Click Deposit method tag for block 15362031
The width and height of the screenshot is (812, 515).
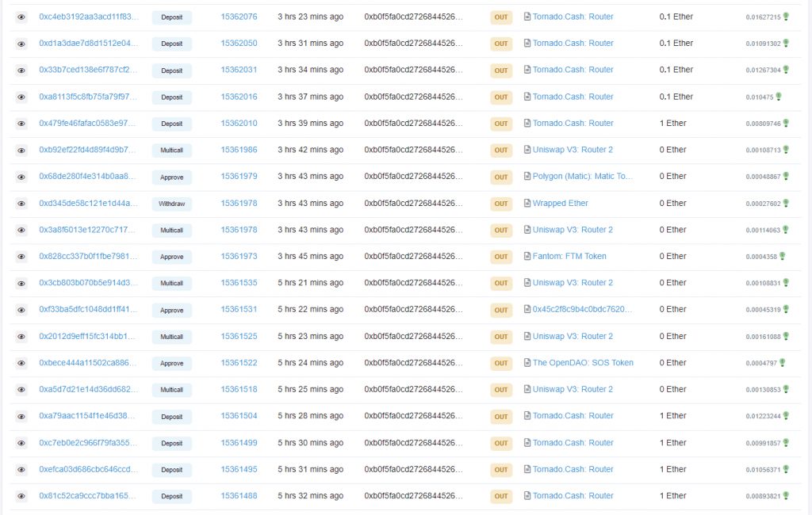[x=172, y=71]
